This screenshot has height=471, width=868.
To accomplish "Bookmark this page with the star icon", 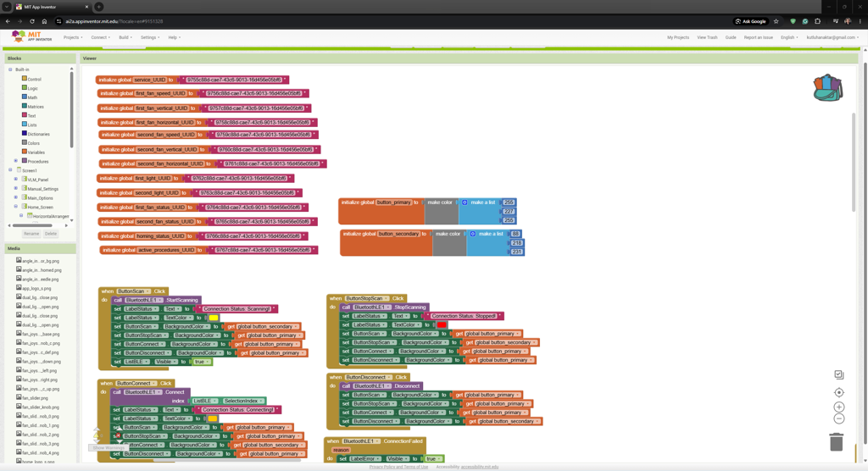I will (776, 21).
